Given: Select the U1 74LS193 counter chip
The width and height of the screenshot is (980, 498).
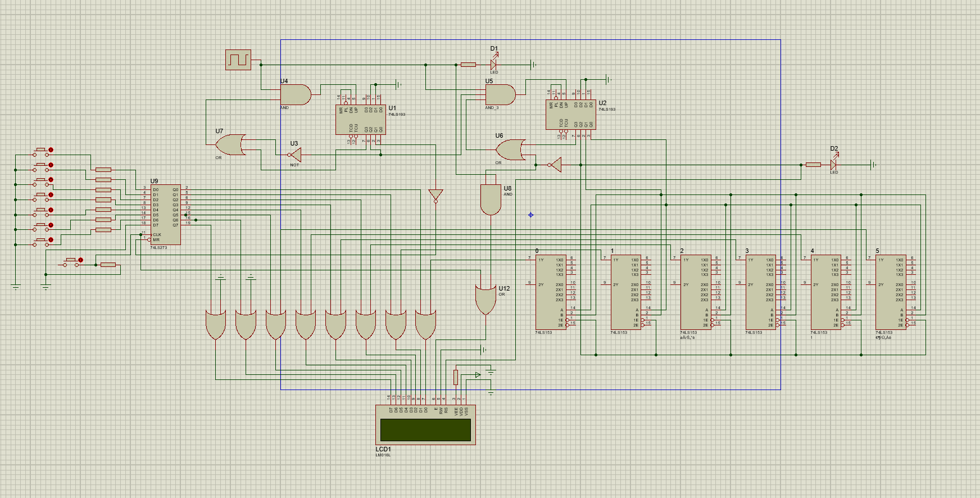Looking at the screenshot, I should click(x=360, y=120).
